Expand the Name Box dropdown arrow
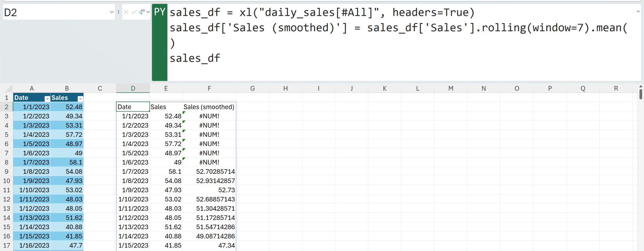This screenshot has height=251, width=644. tap(111, 12)
